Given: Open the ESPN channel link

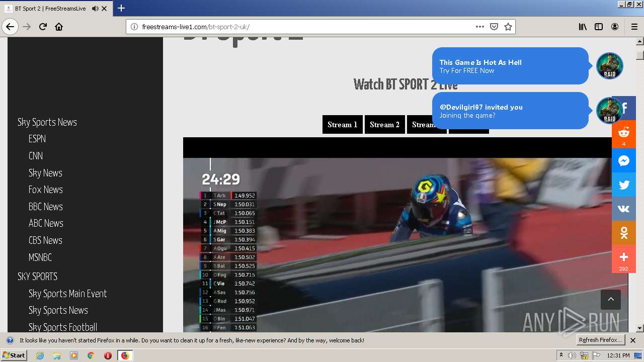Looking at the screenshot, I should (x=37, y=139).
